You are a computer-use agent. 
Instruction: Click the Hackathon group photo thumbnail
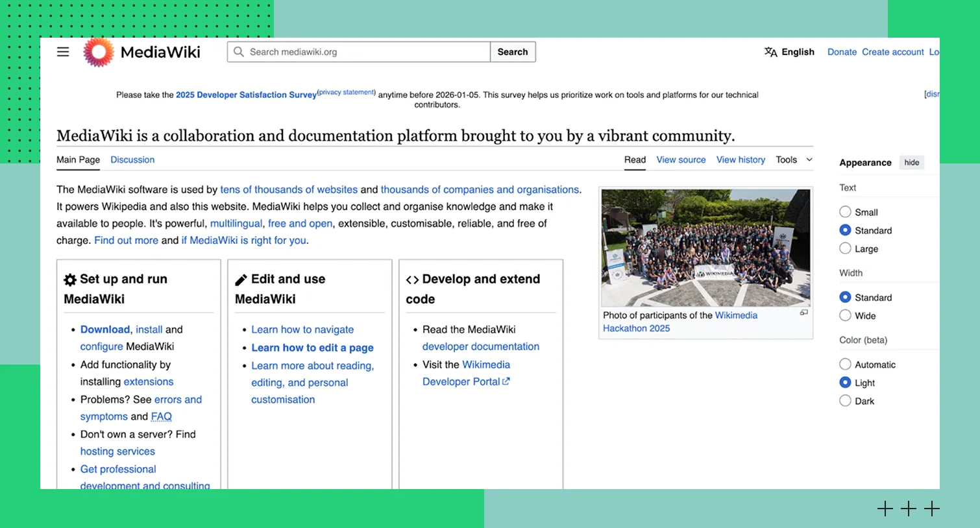[x=705, y=247]
